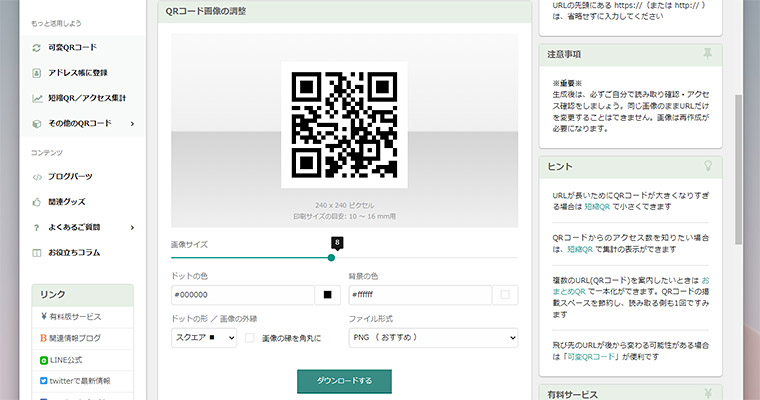Open the ファイル形式 PNG dropdown
The width and height of the screenshot is (760, 400).
point(433,338)
